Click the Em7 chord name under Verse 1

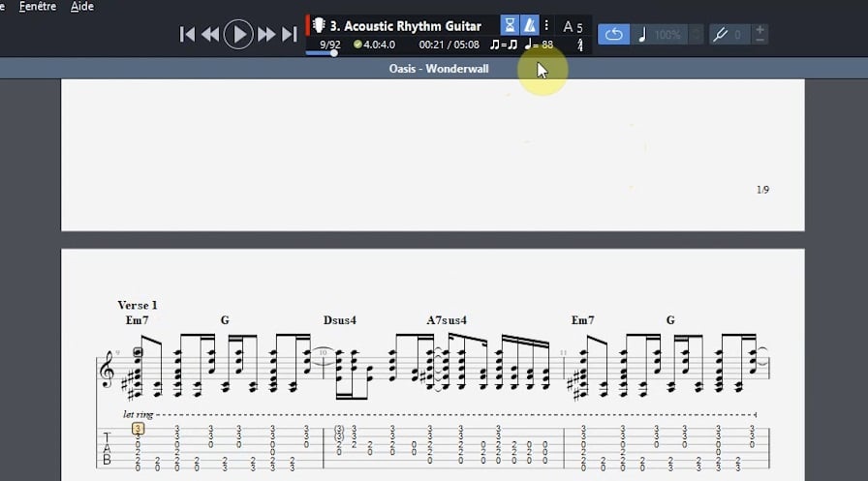137,320
